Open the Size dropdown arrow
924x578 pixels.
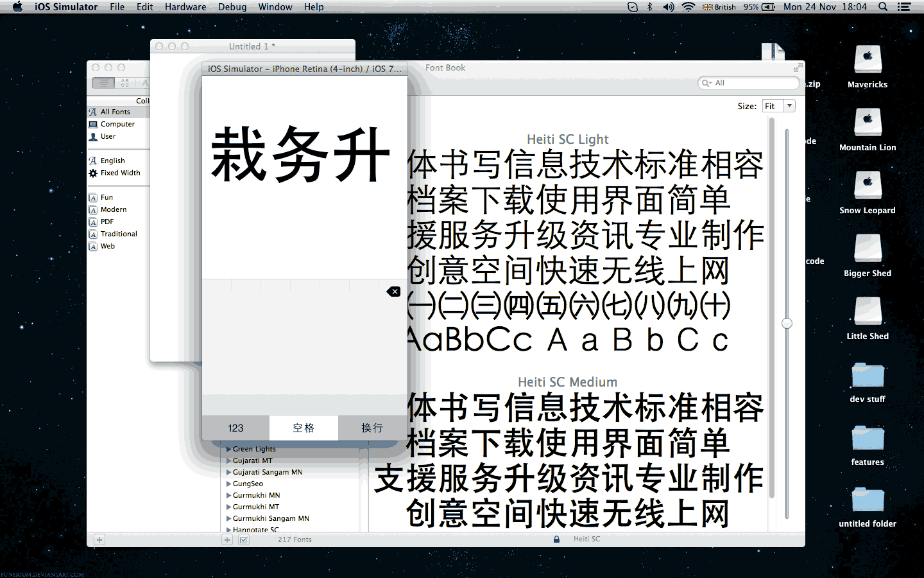790,106
